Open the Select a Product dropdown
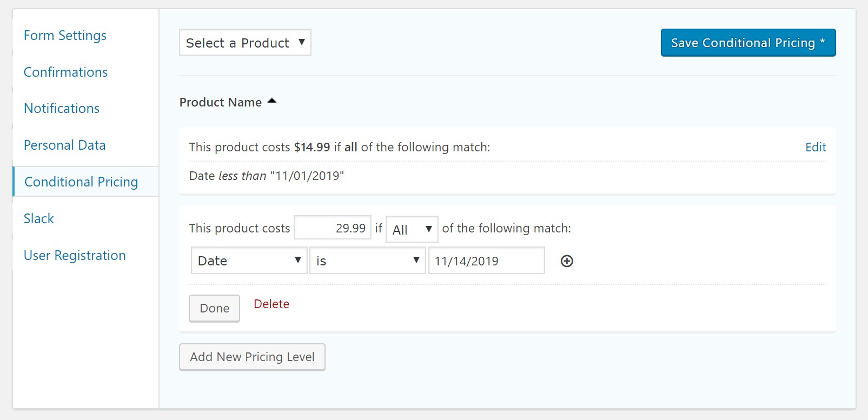The height and width of the screenshot is (420, 868). pos(245,43)
